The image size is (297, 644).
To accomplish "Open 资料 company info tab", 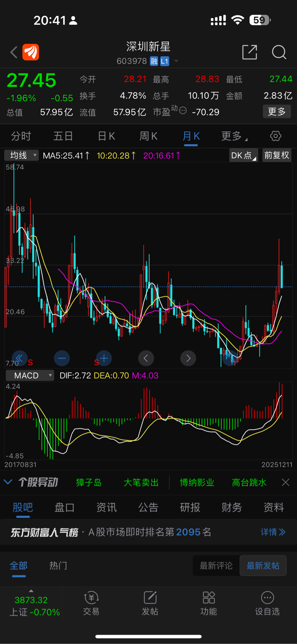I will tap(274, 507).
